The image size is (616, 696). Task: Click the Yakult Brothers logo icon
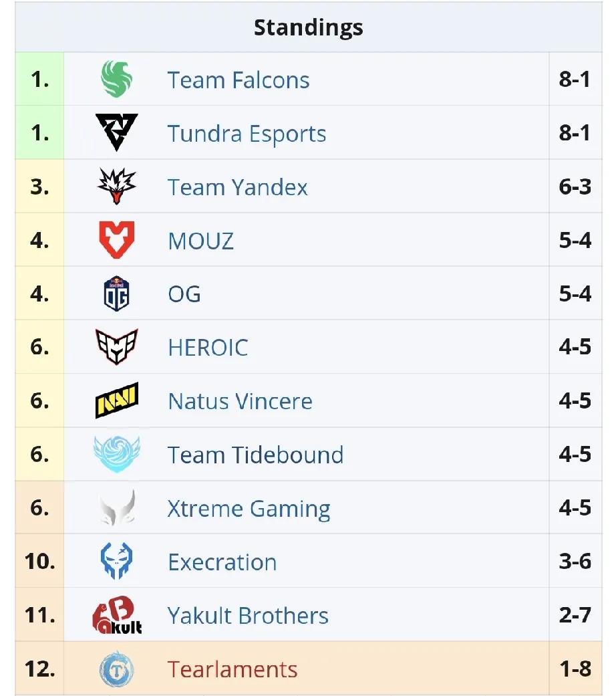[x=117, y=615]
